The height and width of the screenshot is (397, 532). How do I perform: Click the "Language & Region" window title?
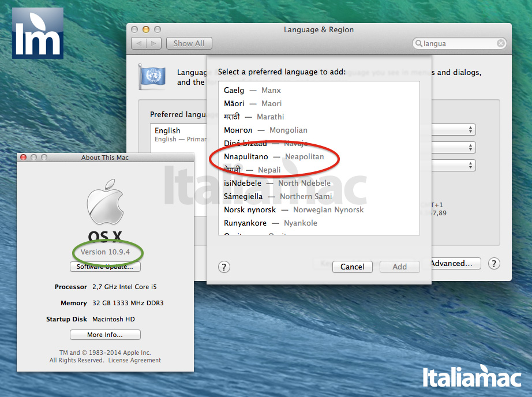(319, 29)
